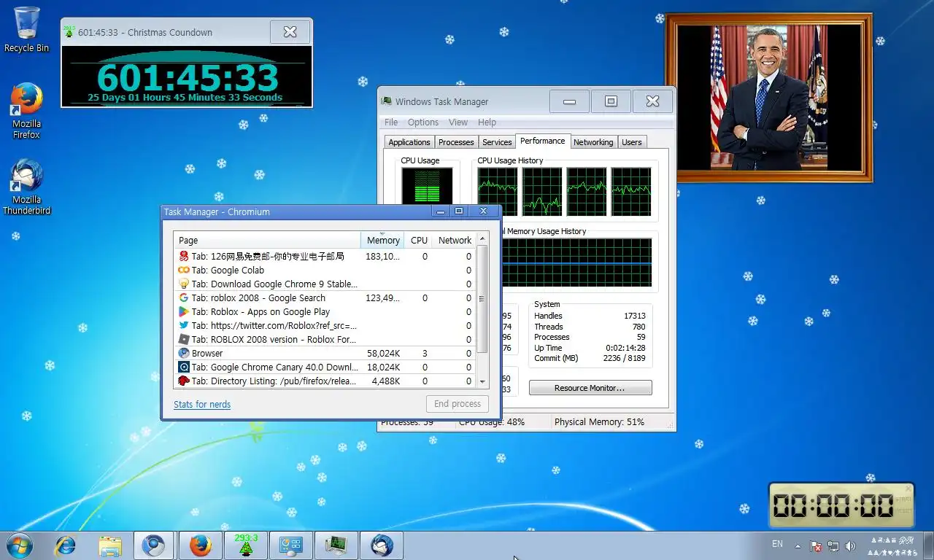Click the Twitter tab favicon
Screen dimensions: 934x560
[184, 326]
